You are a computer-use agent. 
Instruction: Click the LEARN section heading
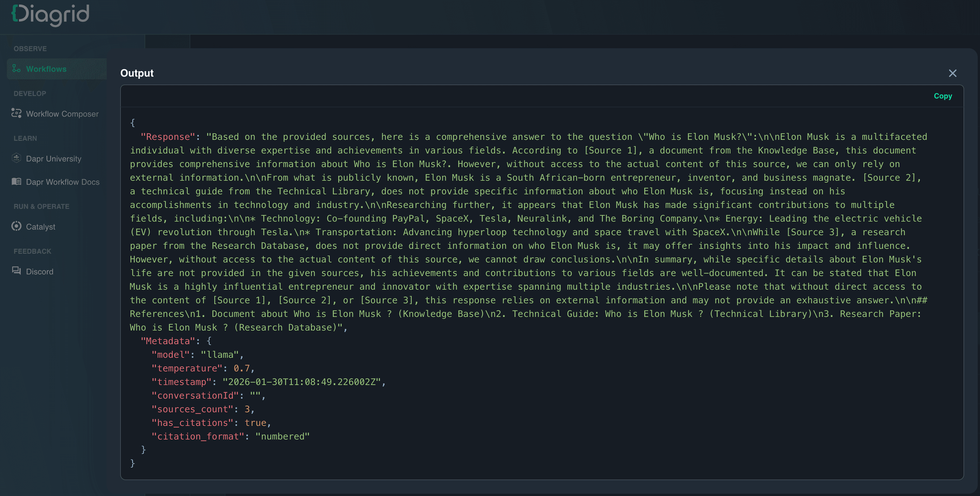25,138
